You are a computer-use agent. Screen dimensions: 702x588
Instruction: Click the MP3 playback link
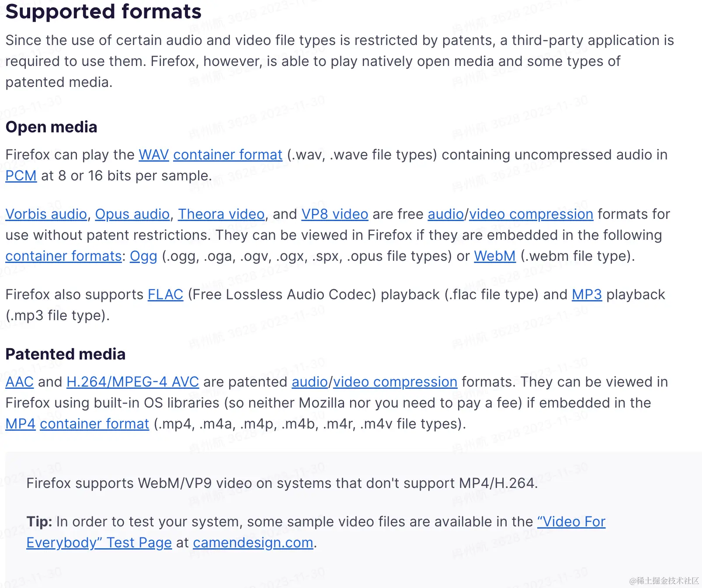click(587, 294)
